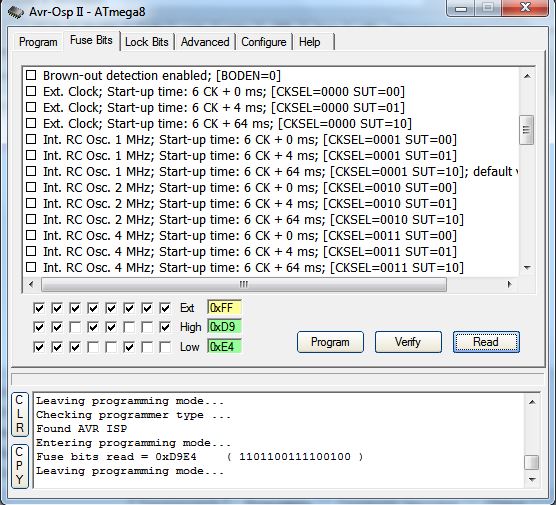This screenshot has height=505, width=556.
Task: Click the fuse list scroll-up arrow
Action: click(x=527, y=76)
